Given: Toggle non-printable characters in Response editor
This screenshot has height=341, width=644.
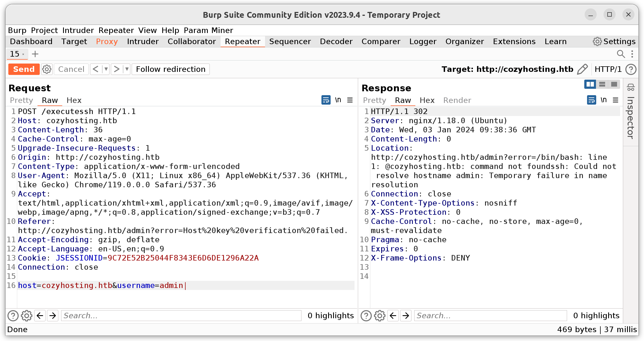Looking at the screenshot, I should [x=603, y=100].
